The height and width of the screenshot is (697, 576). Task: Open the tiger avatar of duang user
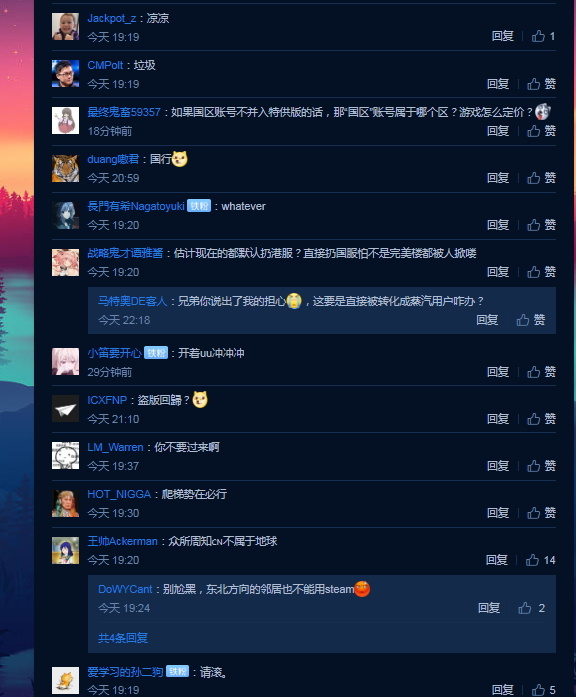point(65,168)
